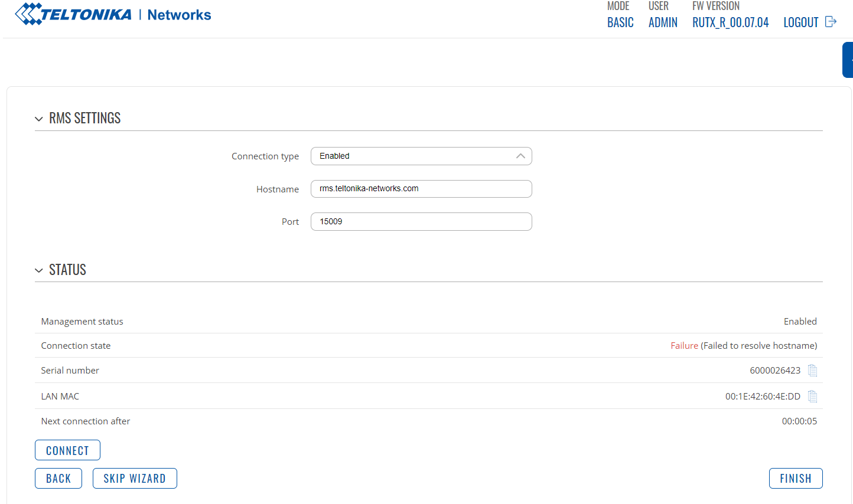Screen dimensions: 853x504
Task: Copy the LAN MAC using clipboard icon
Action: [812, 397]
